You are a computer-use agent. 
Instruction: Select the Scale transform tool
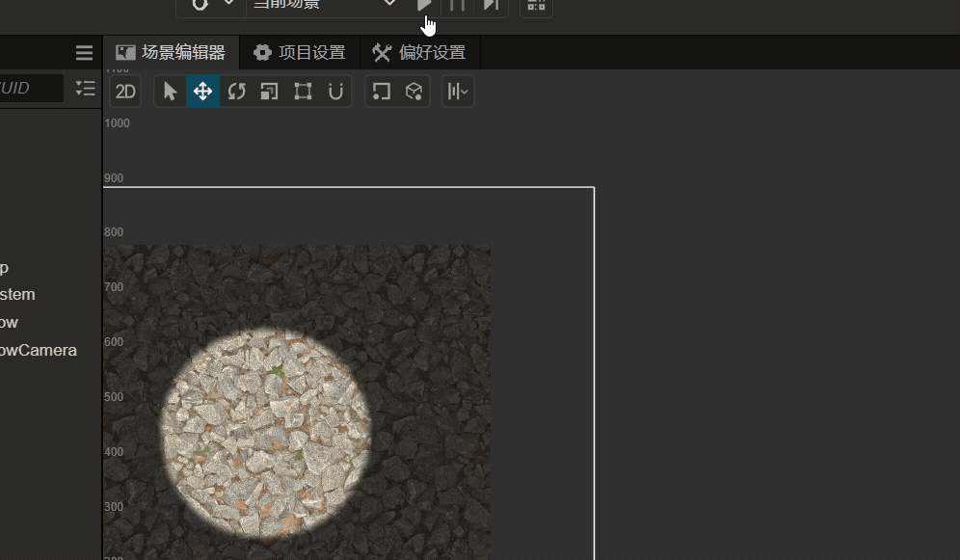click(269, 92)
